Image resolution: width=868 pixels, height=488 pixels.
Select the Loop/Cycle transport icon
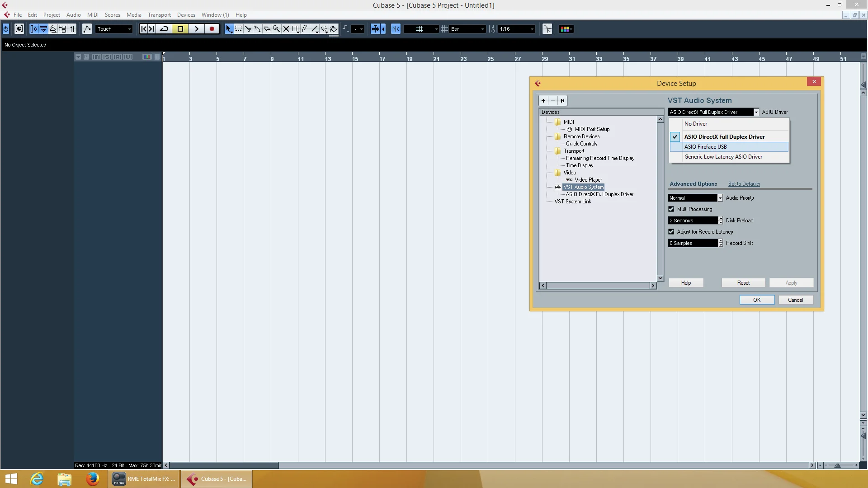[x=165, y=28]
